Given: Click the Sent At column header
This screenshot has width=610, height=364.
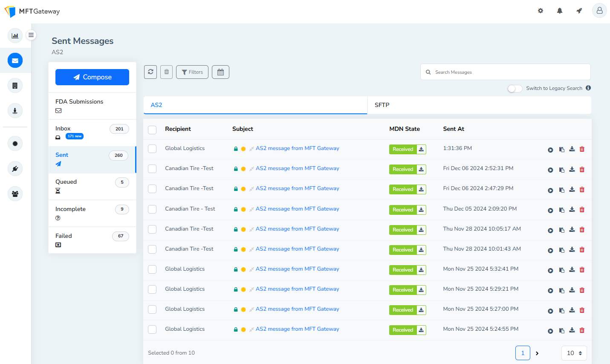Looking at the screenshot, I should click(454, 129).
